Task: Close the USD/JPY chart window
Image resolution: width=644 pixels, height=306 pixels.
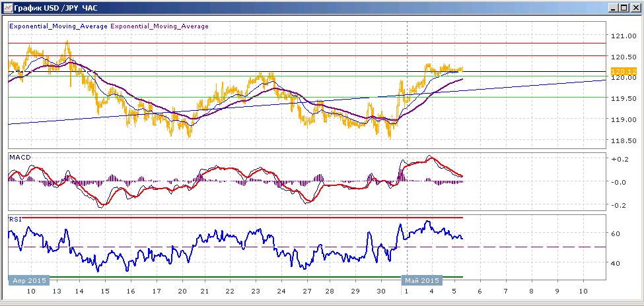Action: click(x=635, y=7)
